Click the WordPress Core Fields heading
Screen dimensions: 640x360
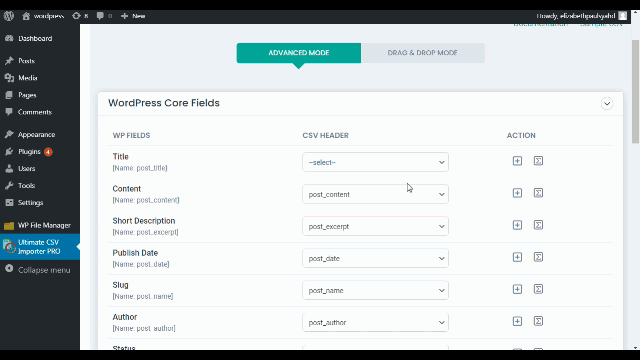[164, 103]
